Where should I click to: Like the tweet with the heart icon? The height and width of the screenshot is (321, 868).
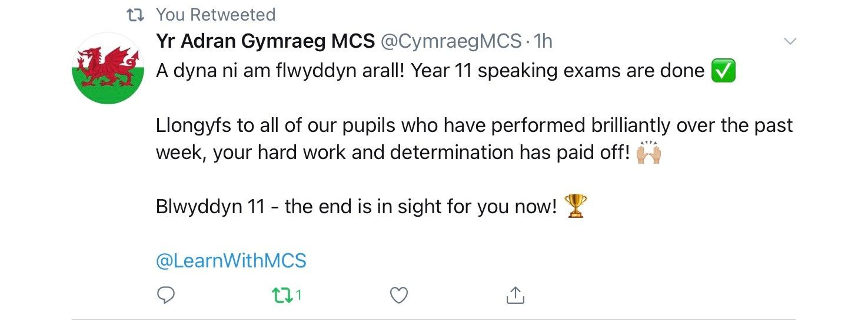pos(399,295)
